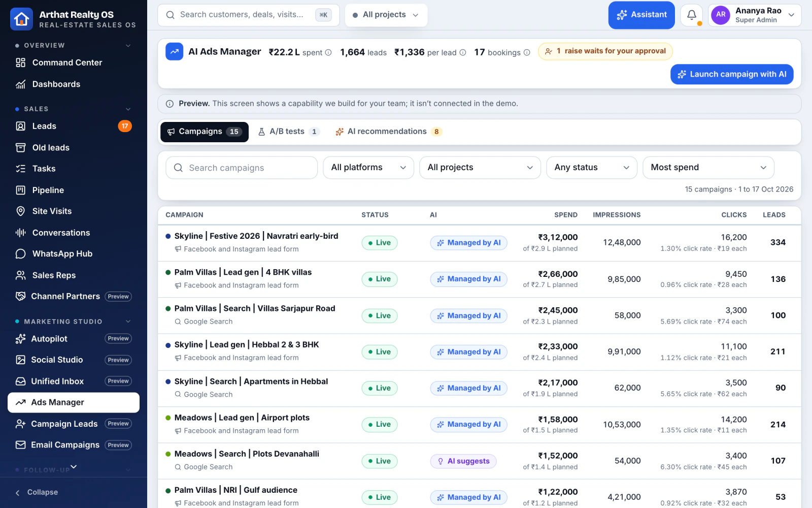
Task: Click the info icon next to bookings
Action: (527, 52)
